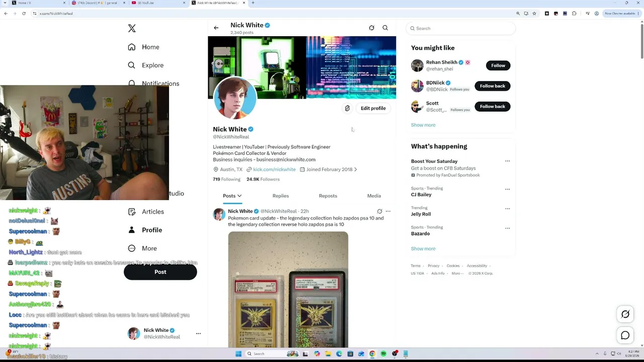View 719 Following list

point(226,179)
